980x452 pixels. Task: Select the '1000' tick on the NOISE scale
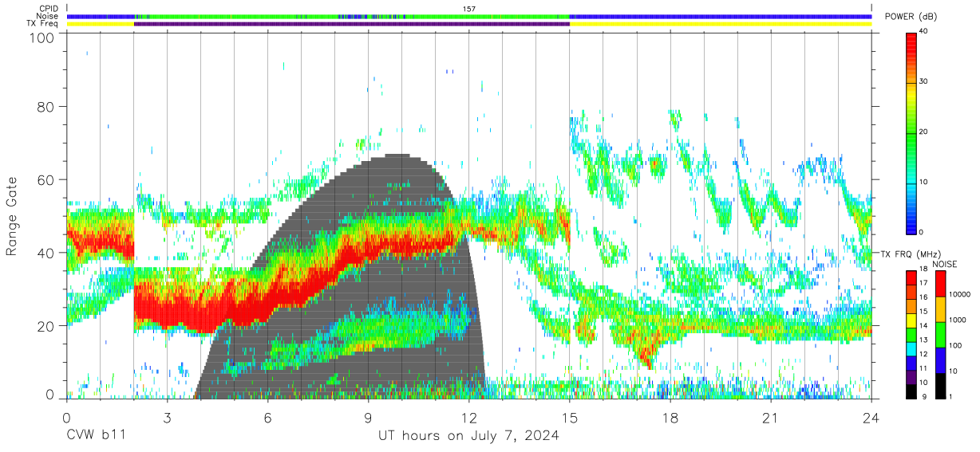pyautogui.click(x=958, y=320)
